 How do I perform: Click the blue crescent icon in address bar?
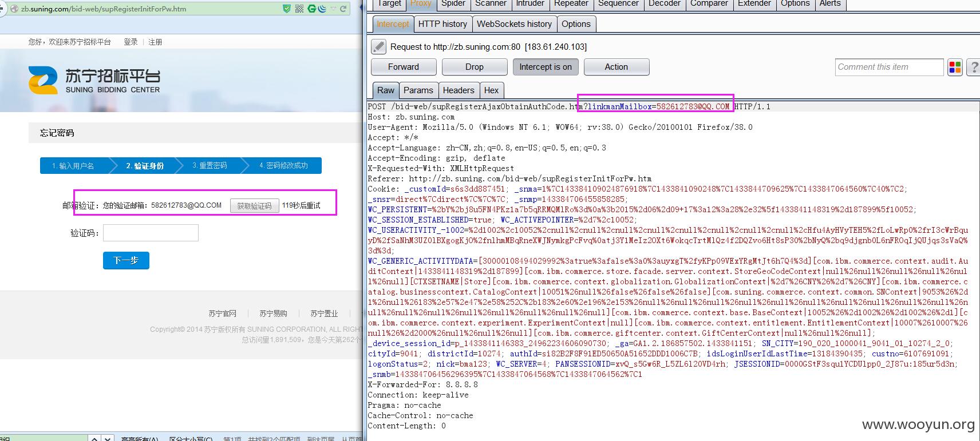(322, 9)
